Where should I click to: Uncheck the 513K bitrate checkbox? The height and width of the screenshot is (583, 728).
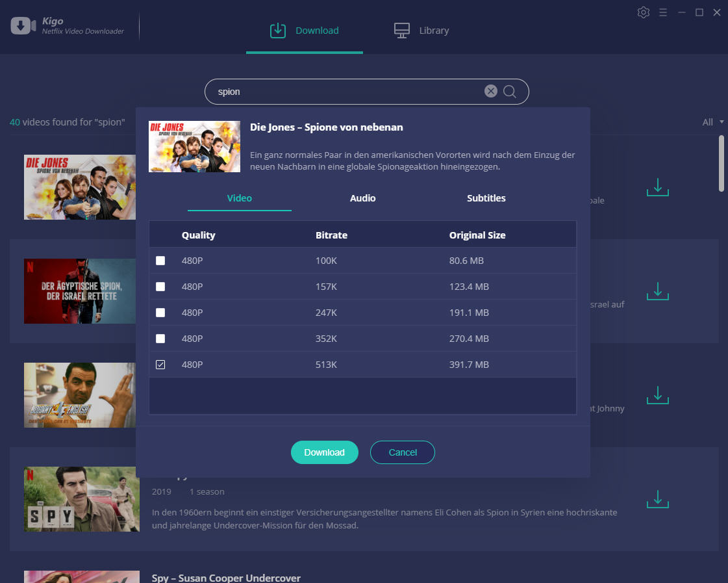coord(160,365)
